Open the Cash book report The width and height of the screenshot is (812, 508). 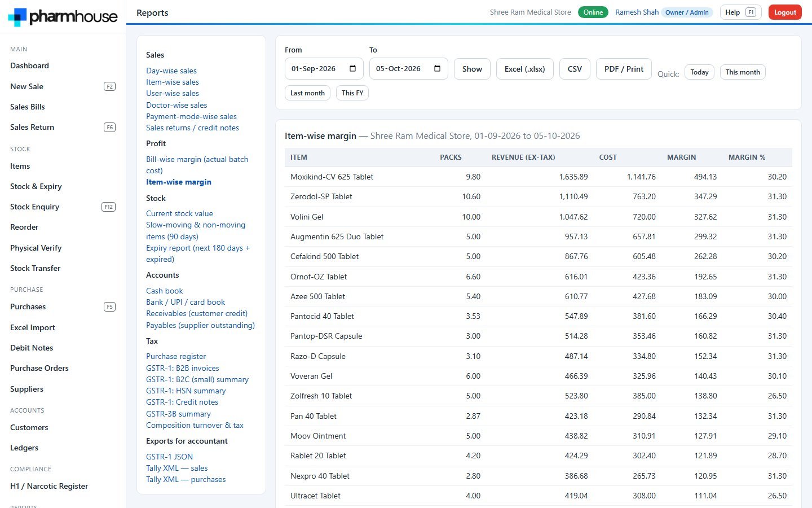tap(164, 291)
